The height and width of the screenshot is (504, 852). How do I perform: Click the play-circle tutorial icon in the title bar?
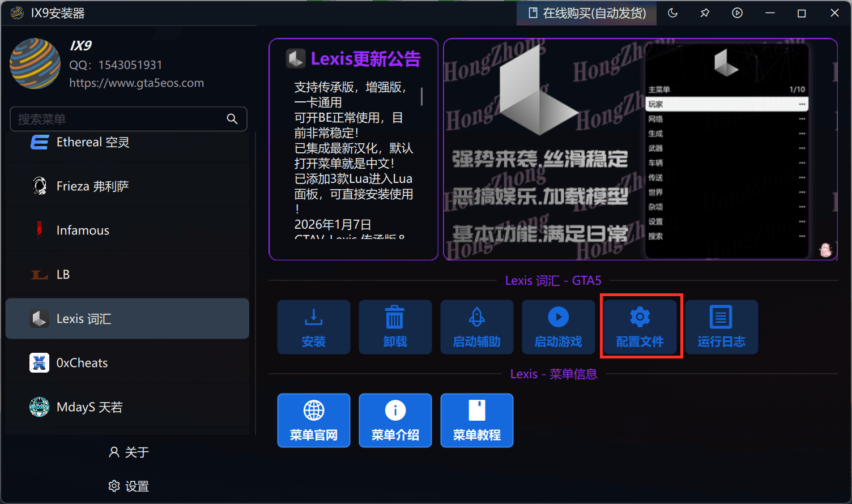tap(737, 12)
